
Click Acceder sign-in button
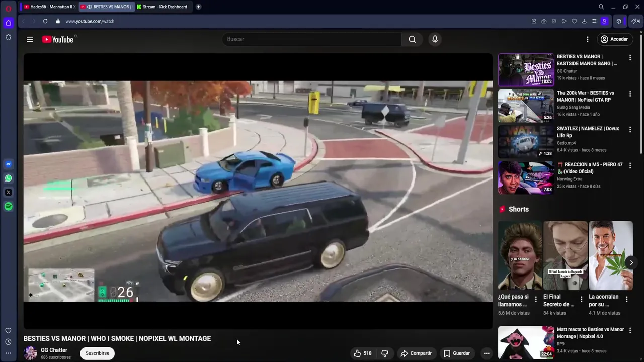(614, 39)
